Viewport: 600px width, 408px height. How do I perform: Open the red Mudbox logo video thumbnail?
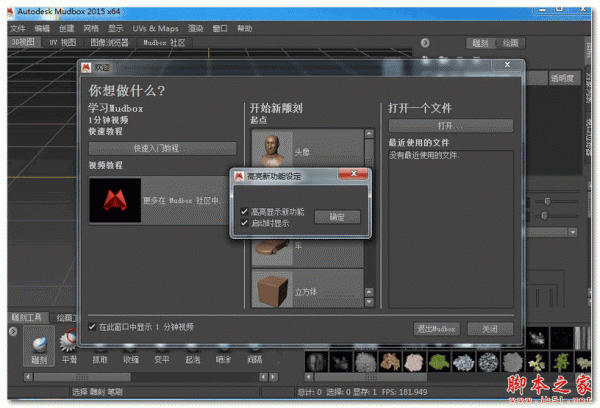point(115,200)
